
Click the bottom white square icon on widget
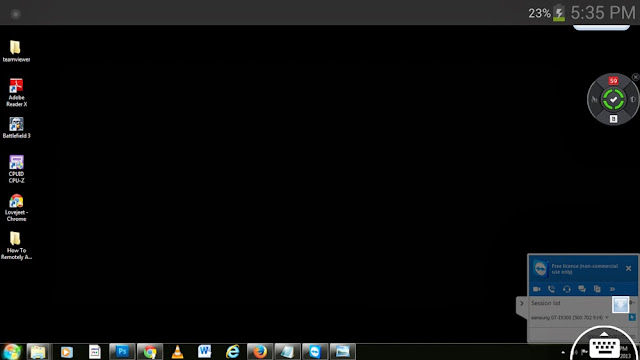[613, 119]
